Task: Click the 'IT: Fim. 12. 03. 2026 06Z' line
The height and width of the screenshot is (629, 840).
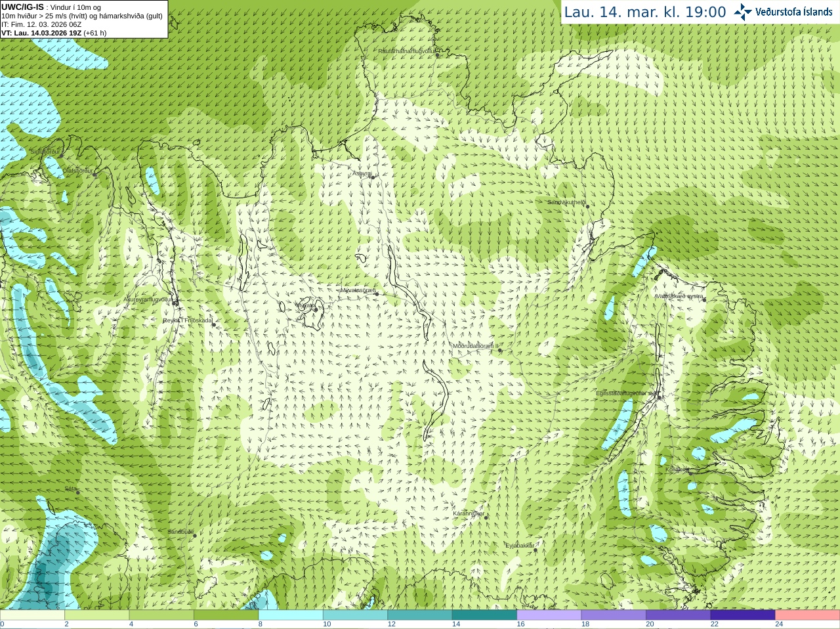Action: click(x=41, y=24)
